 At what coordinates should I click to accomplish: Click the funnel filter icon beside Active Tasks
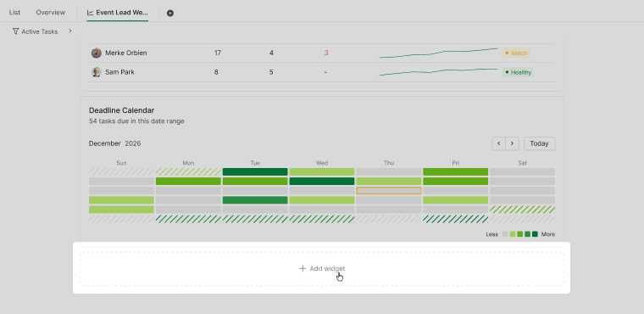coord(15,31)
